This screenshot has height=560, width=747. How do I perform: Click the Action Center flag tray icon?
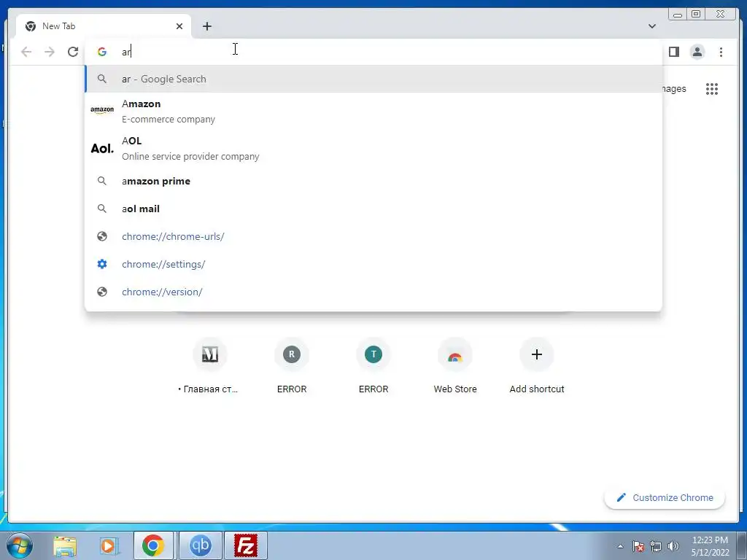click(x=638, y=546)
